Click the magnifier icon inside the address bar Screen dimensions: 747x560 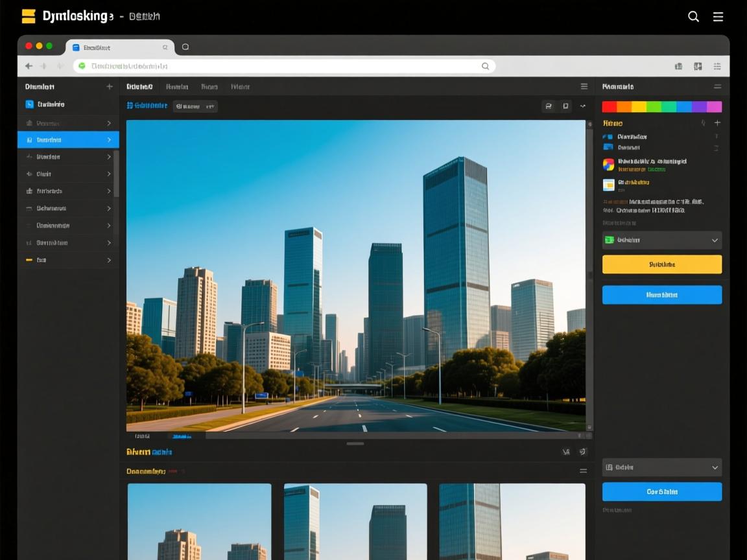click(485, 66)
